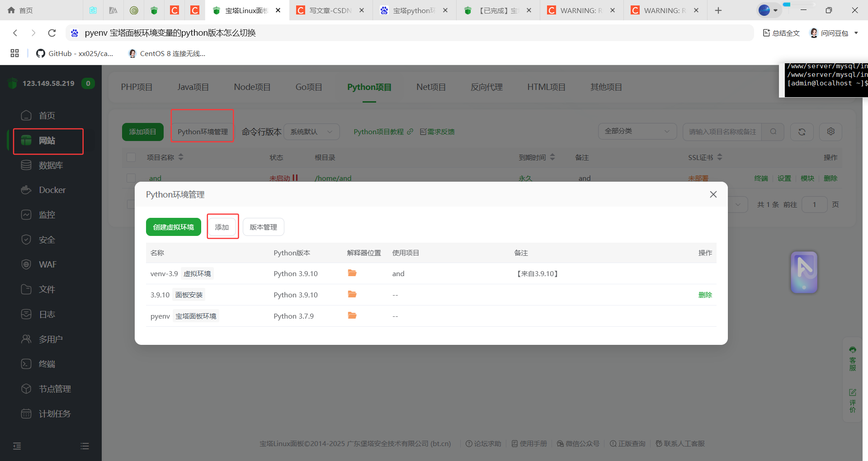Open 节点管理 node management sidebar icon
The width and height of the screenshot is (868, 461).
(26, 389)
